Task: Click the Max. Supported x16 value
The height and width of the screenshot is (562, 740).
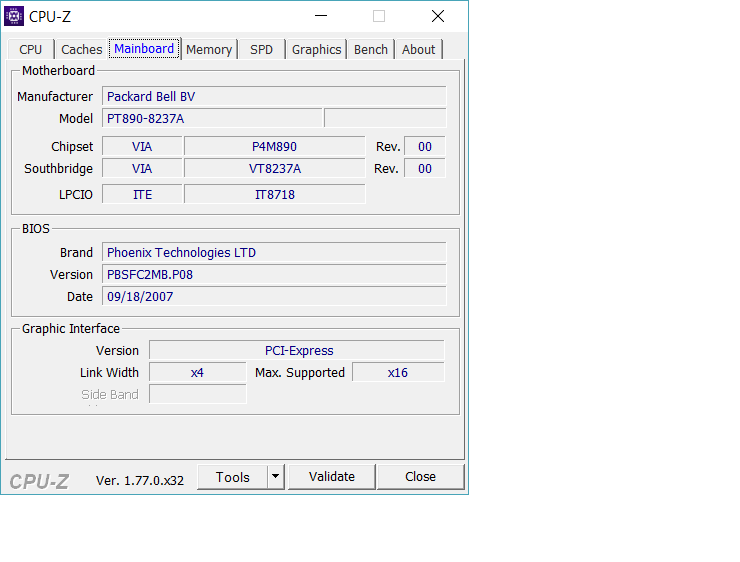Action: click(398, 373)
